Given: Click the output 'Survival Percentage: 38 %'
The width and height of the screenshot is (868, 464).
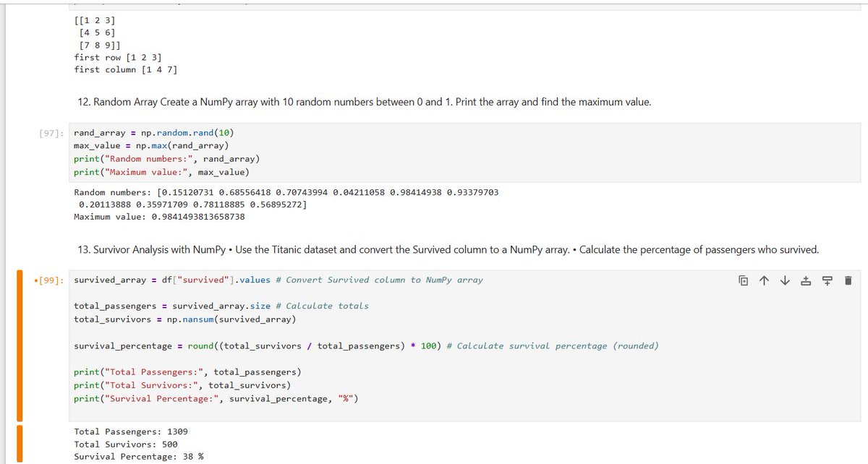Looking at the screenshot, I should pyautogui.click(x=139, y=457).
